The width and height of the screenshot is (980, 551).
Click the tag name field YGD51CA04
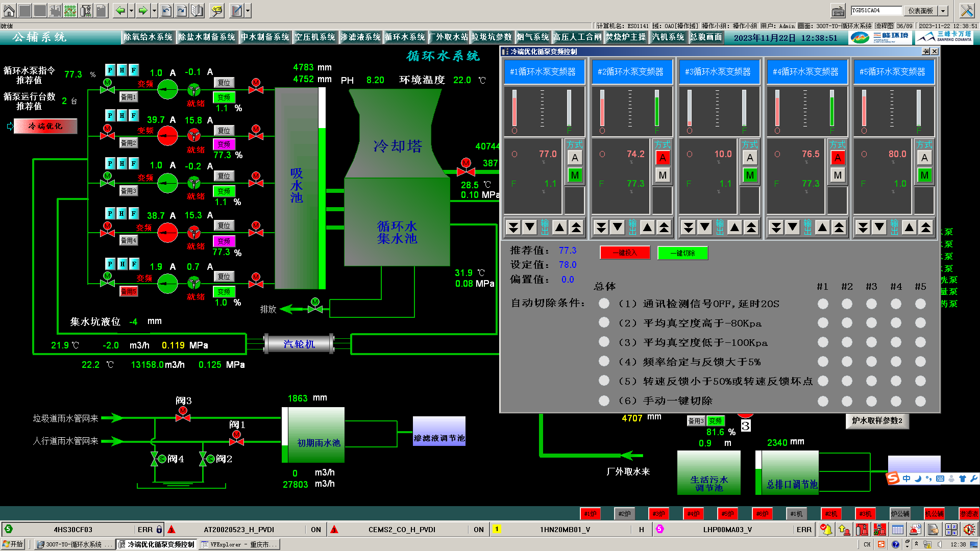876,11
